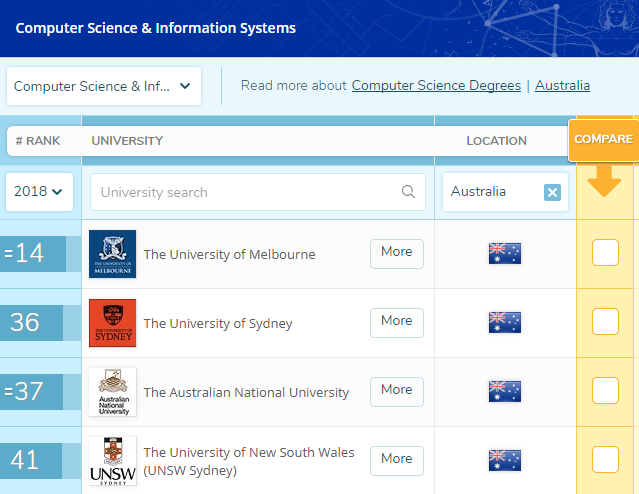
Task: Sort by the Rank column header
Action: tap(38, 141)
